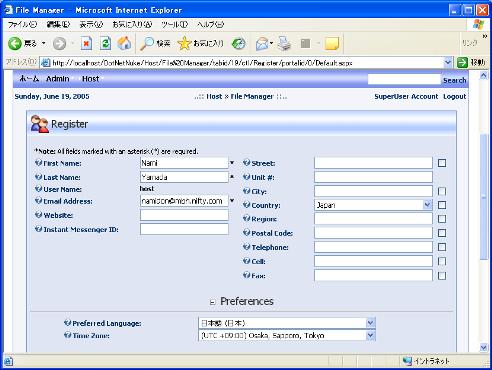Tick the Street required checkbox
This screenshot has height=370, width=492.
click(x=442, y=163)
